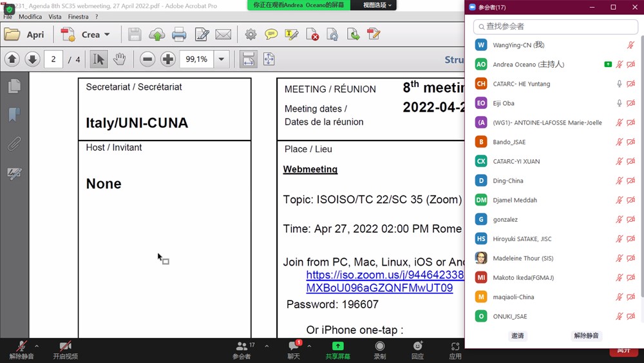Open the Finestra menu

(x=79, y=17)
